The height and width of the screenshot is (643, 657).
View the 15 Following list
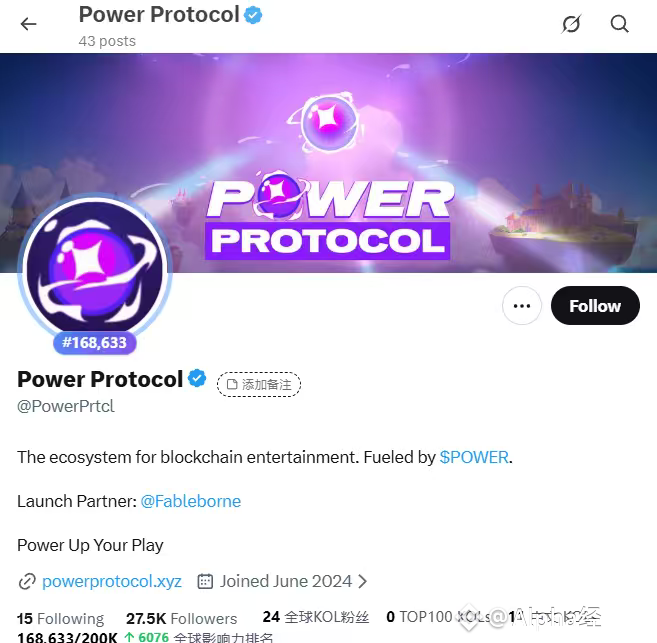click(60, 618)
